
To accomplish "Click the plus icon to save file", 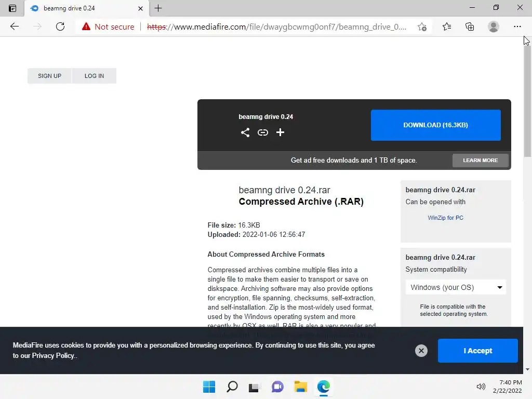I will click(280, 132).
